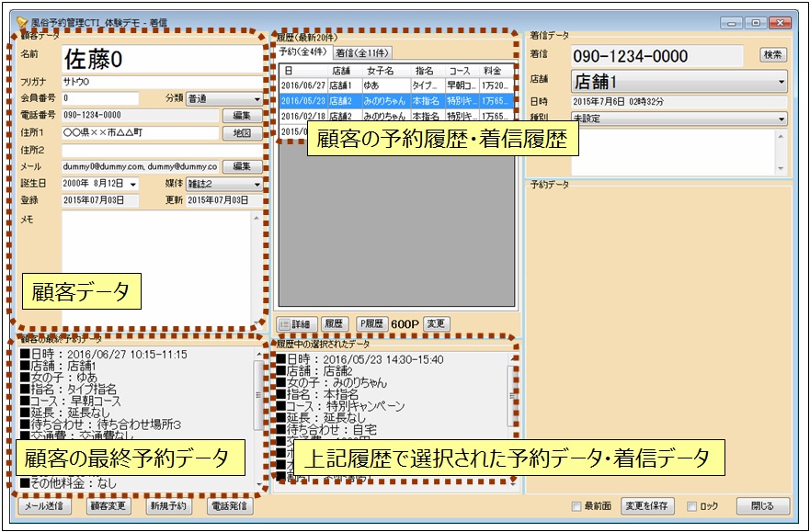810x532 pixels.
Task: Click the app icon in the title bar
Action: point(21,22)
